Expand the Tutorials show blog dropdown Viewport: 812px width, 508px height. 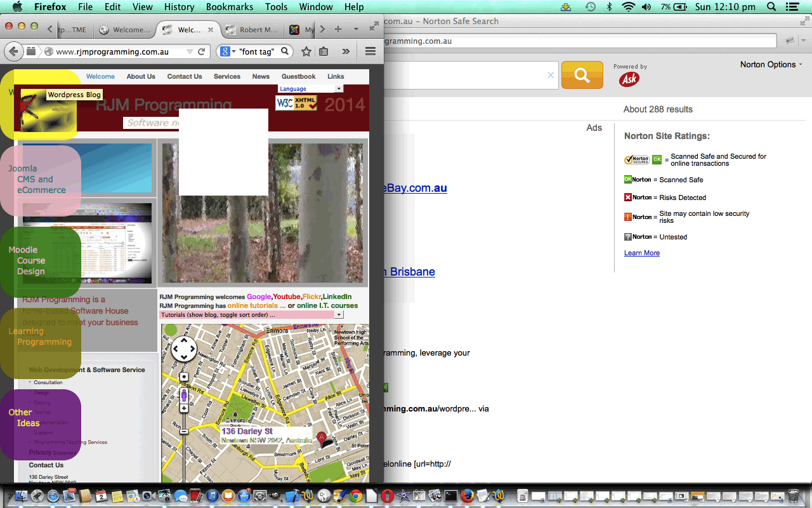point(251,314)
